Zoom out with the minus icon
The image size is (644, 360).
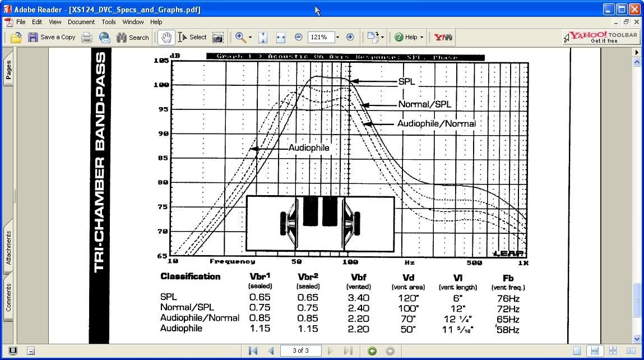click(299, 37)
